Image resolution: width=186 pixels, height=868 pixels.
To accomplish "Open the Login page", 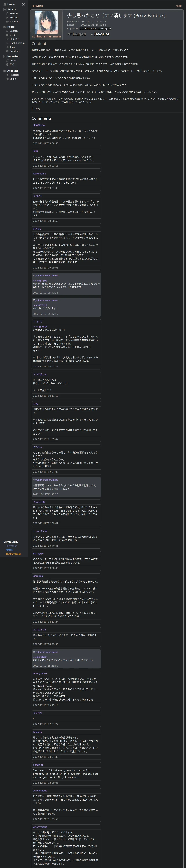I will pos(13,79).
